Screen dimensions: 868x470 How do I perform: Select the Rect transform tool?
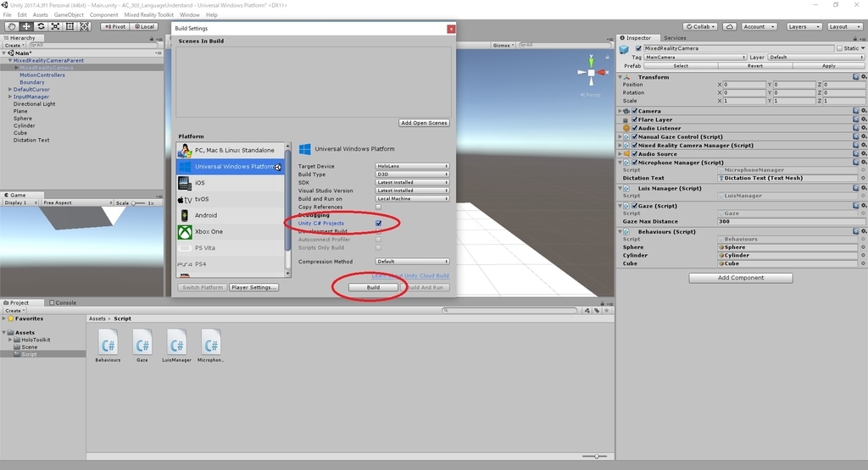[70, 26]
